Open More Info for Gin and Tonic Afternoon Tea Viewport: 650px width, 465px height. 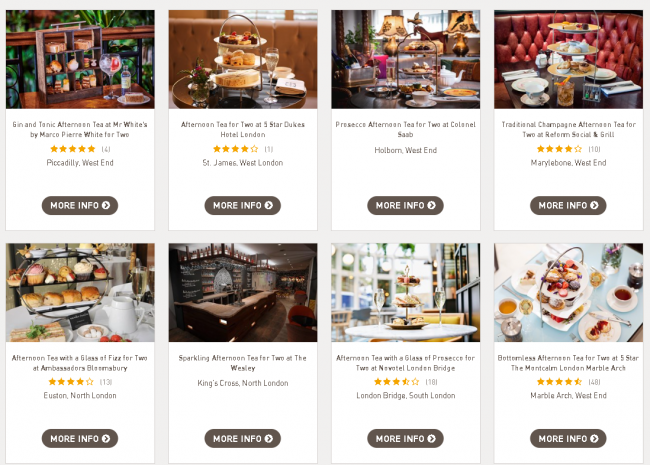pyautogui.click(x=80, y=206)
